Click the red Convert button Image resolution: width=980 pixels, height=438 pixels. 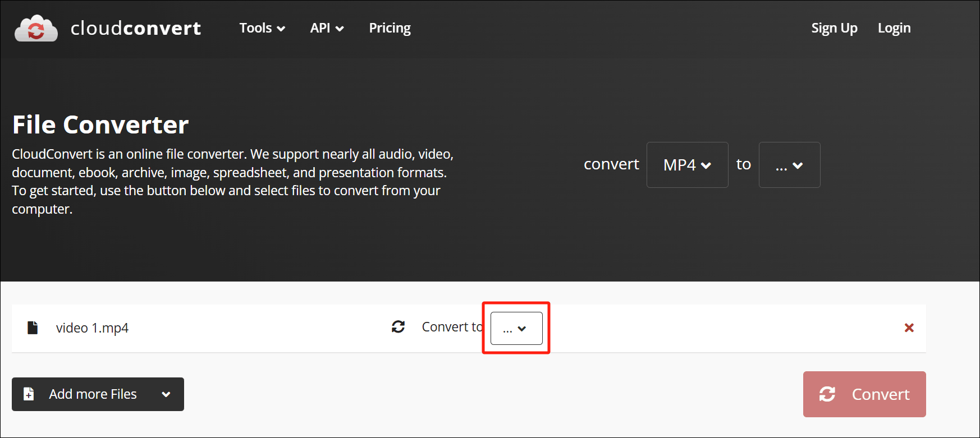[x=864, y=394]
